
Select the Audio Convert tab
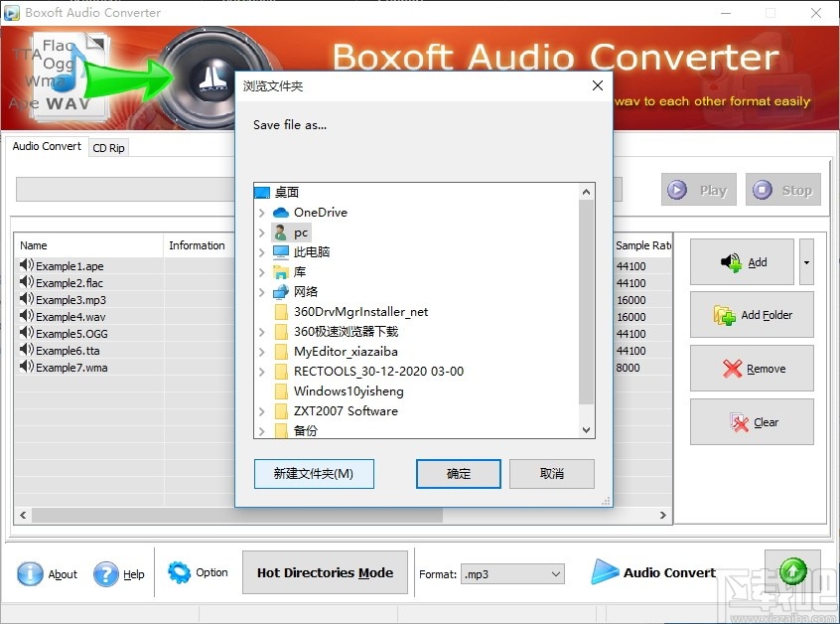click(46, 146)
